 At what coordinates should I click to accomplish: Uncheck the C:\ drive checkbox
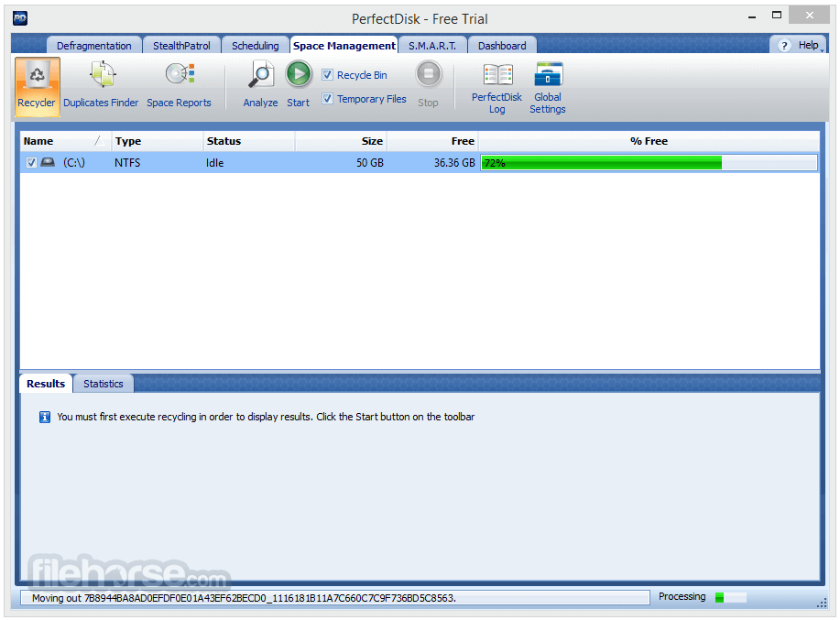coord(31,163)
